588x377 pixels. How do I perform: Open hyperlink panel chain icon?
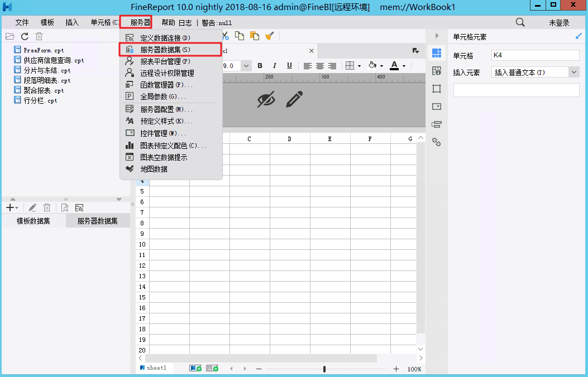[x=436, y=142]
